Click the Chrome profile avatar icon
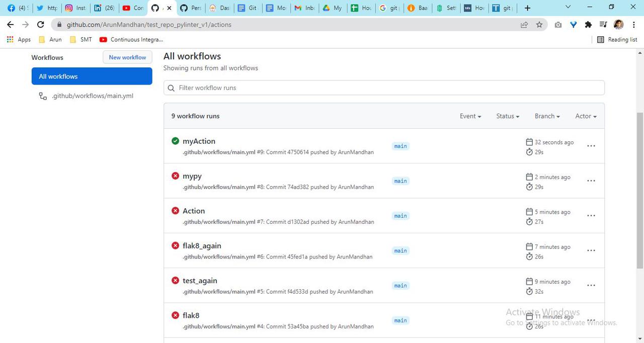 point(618,24)
